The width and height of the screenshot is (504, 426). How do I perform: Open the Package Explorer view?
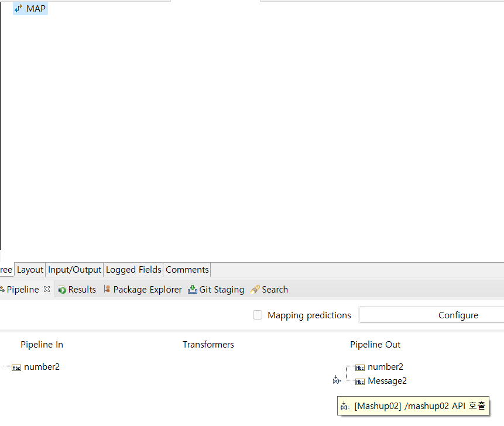[x=148, y=290]
